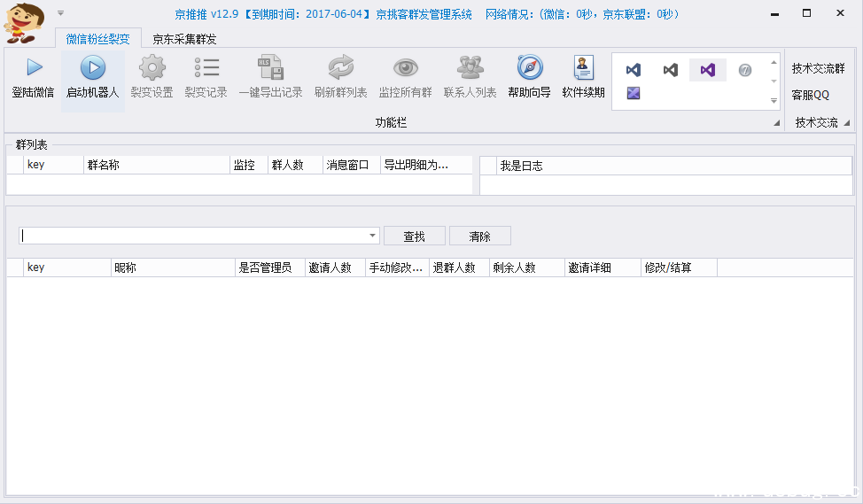Select the highlighted purple Visual Studio skin
Image resolution: width=863 pixels, height=504 pixels.
tap(708, 70)
